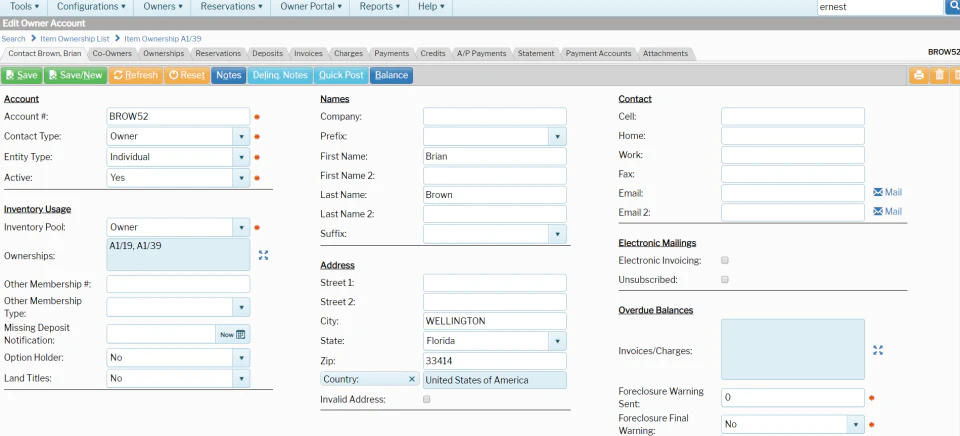The height and width of the screenshot is (436, 960).
Task: Click the City field containing WELLINGTON
Action: point(495,321)
